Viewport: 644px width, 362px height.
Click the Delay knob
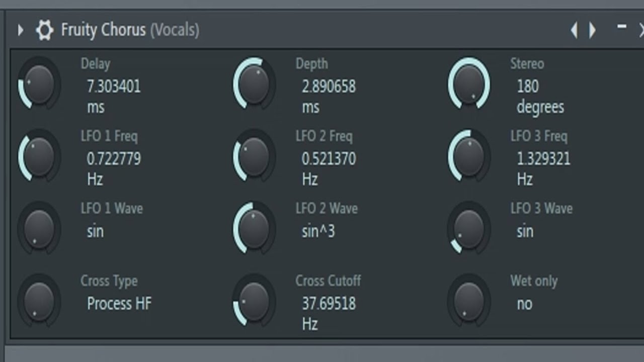pyautogui.click(x=39, y=83)
